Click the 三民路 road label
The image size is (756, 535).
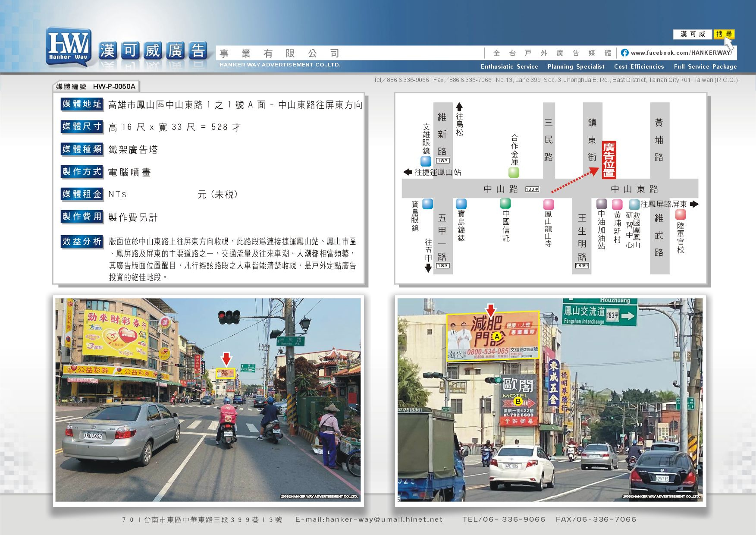click(548, 140)
